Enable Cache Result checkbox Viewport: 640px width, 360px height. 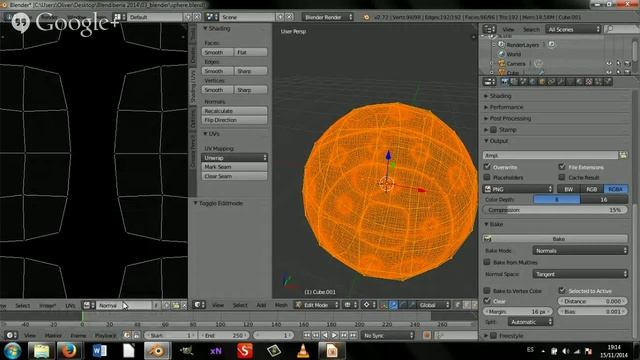coord(562,178)
